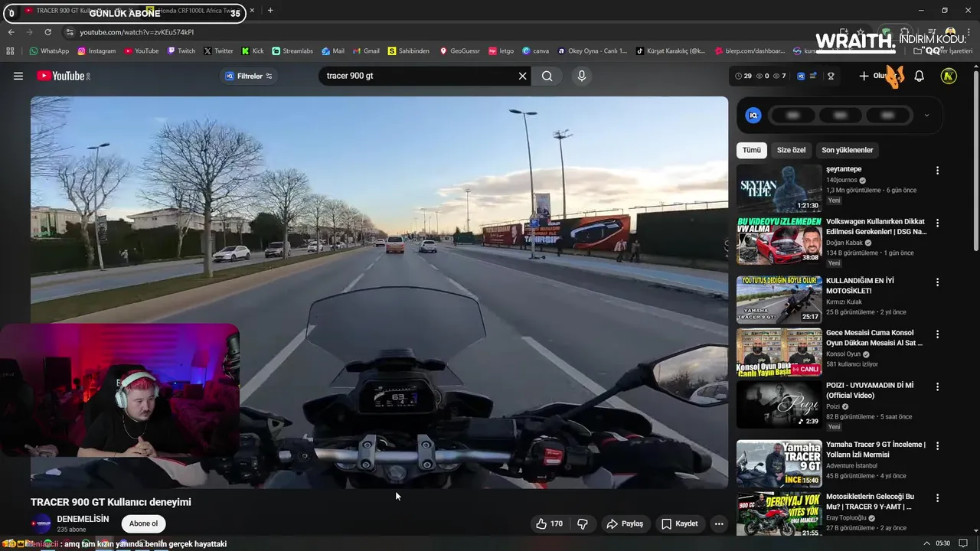Click the vidIQ round logo in sidebar panel

click(753, 115)
